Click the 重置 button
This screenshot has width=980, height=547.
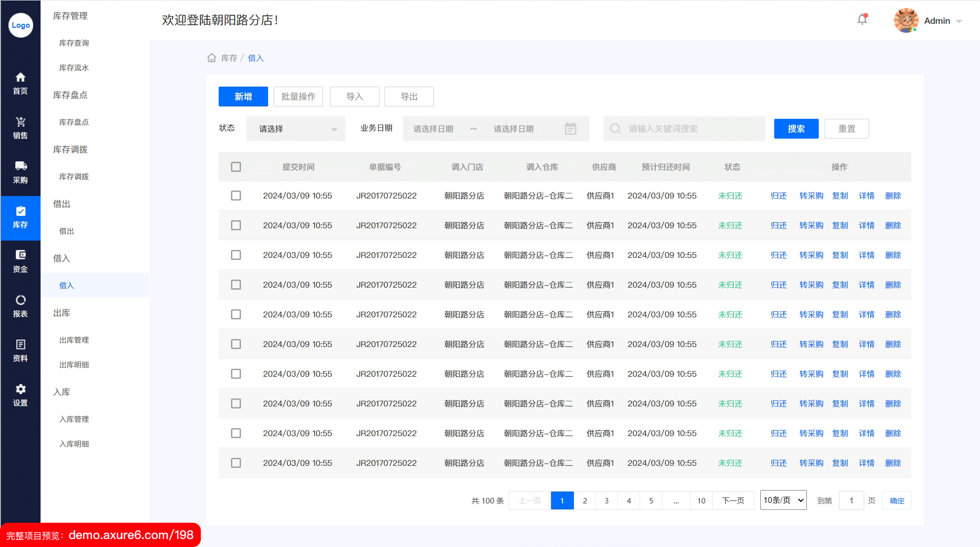(x=847, y=129)
